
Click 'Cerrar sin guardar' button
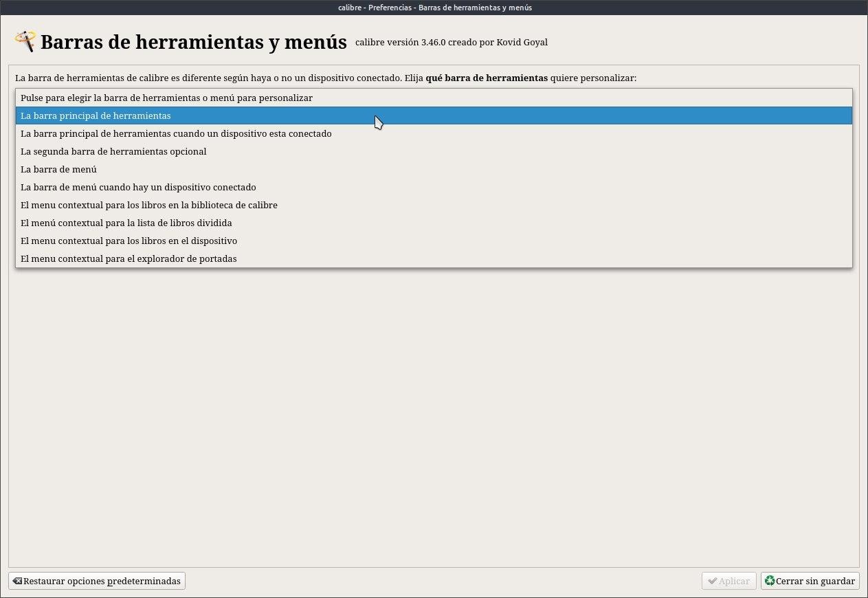tap(810, 581)
